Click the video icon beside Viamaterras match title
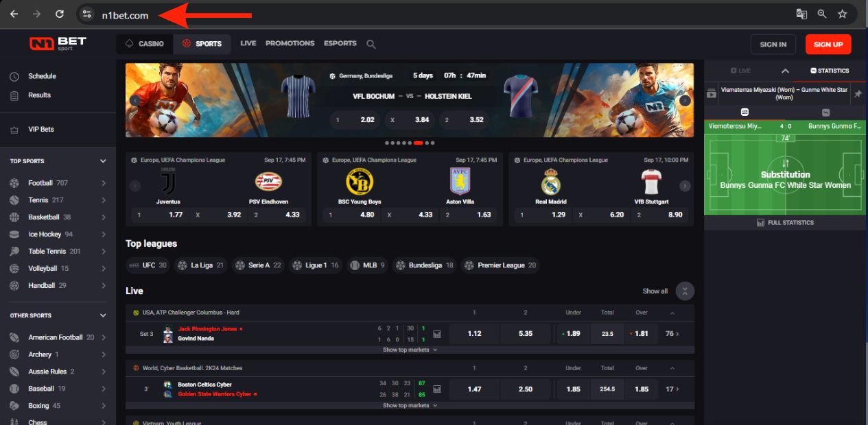Screen dimensions: 868x425 (712, 94)
